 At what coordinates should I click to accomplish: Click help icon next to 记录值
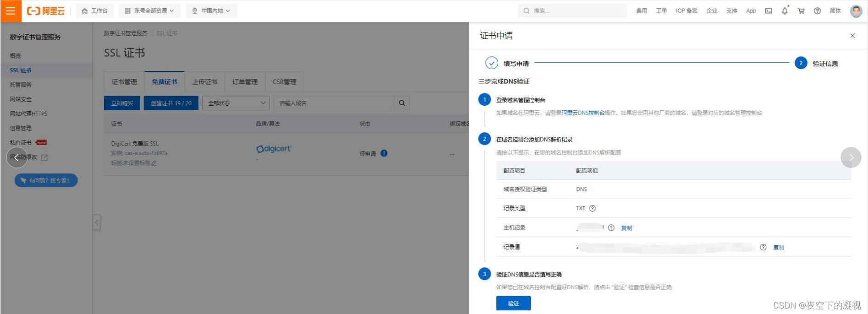(763, 247)
